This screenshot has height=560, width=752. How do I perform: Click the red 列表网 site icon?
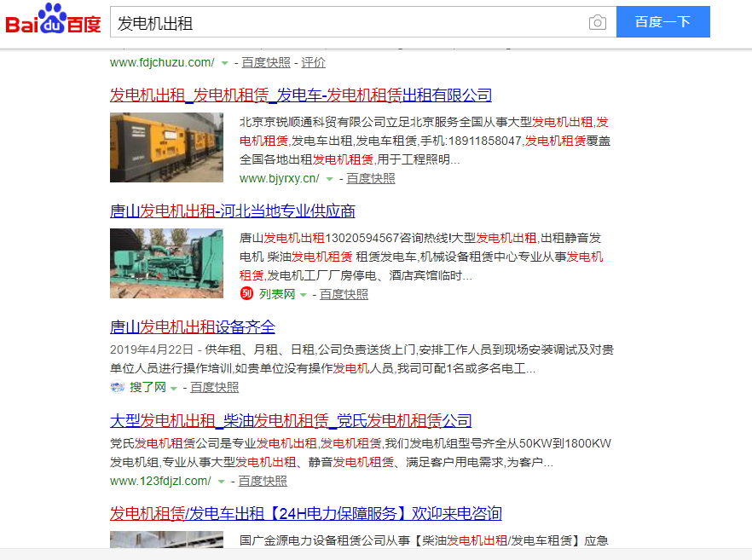click(246, 294)
